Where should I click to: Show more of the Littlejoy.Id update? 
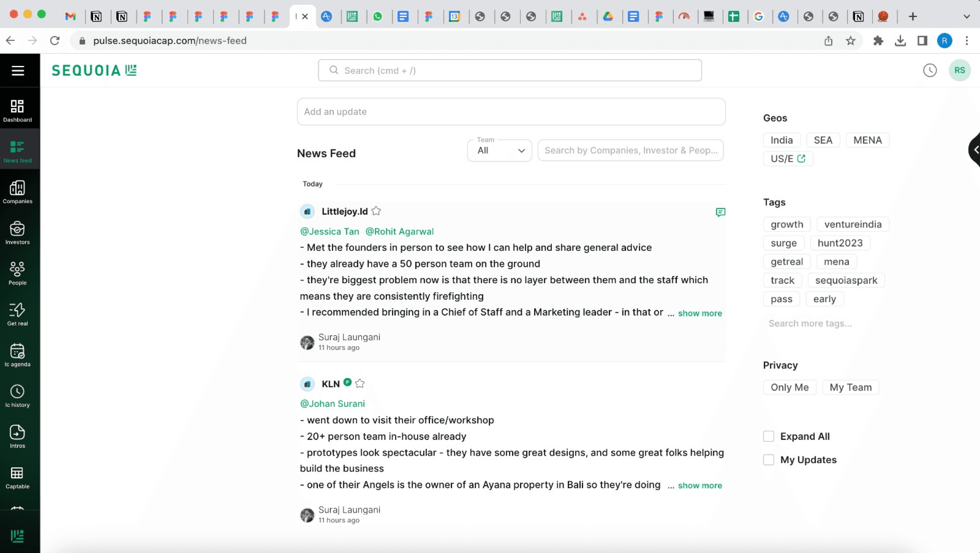pos(700,313)
